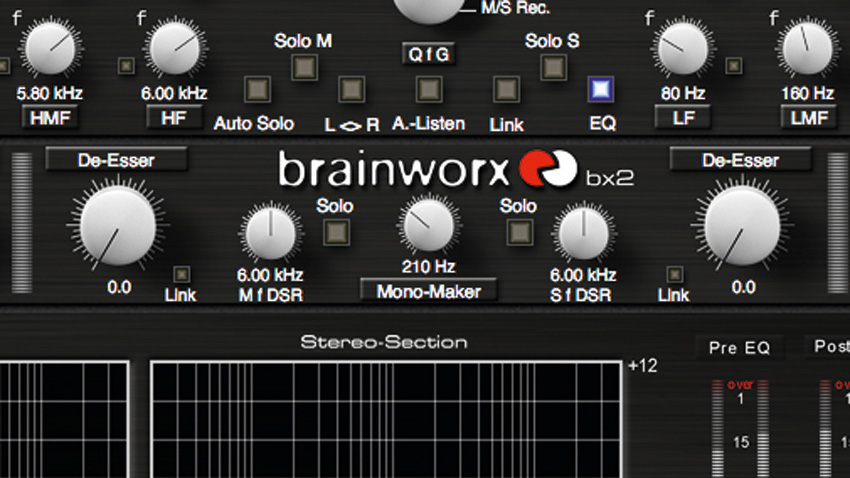
Task: Toggle the L<>R channel swap switch
Action: (351, 89)
